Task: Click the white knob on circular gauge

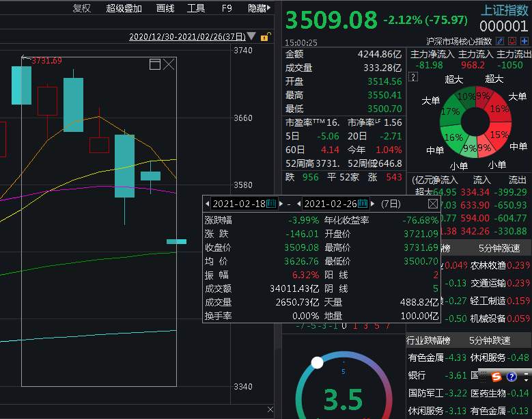Action: pyautogui.click(x=317, y=362)
